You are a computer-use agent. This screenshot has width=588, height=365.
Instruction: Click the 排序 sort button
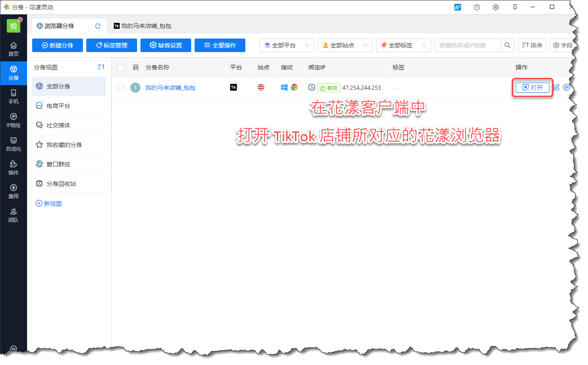(532, 45)
